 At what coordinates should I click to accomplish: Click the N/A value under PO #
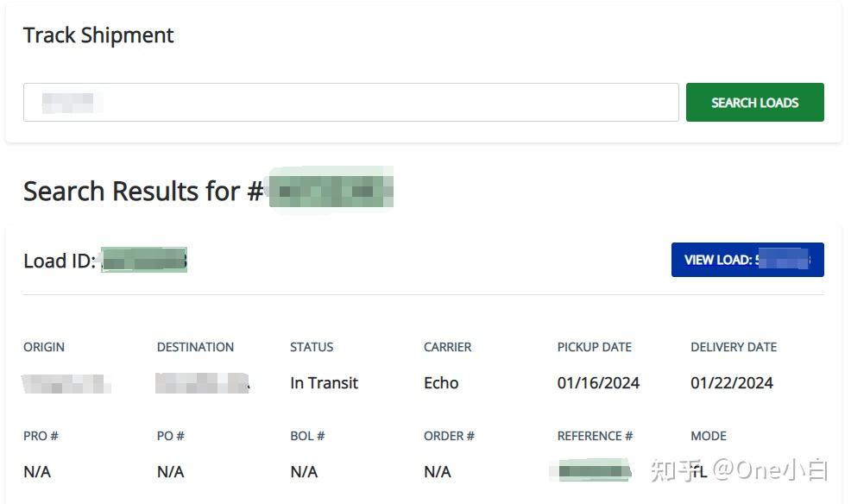171,472
